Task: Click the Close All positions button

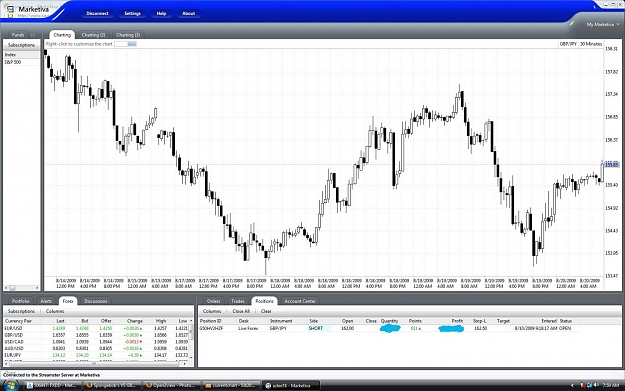Action: [241, 311]
